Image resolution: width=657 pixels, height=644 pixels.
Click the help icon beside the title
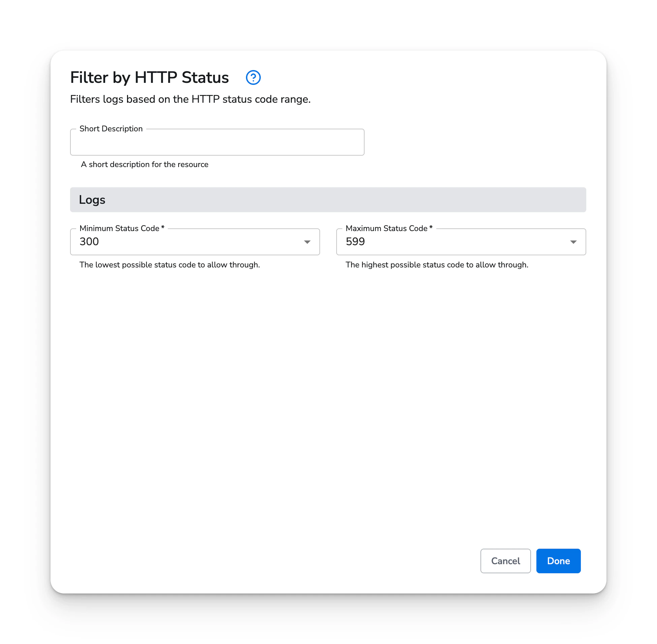click(x=253, y=77)
